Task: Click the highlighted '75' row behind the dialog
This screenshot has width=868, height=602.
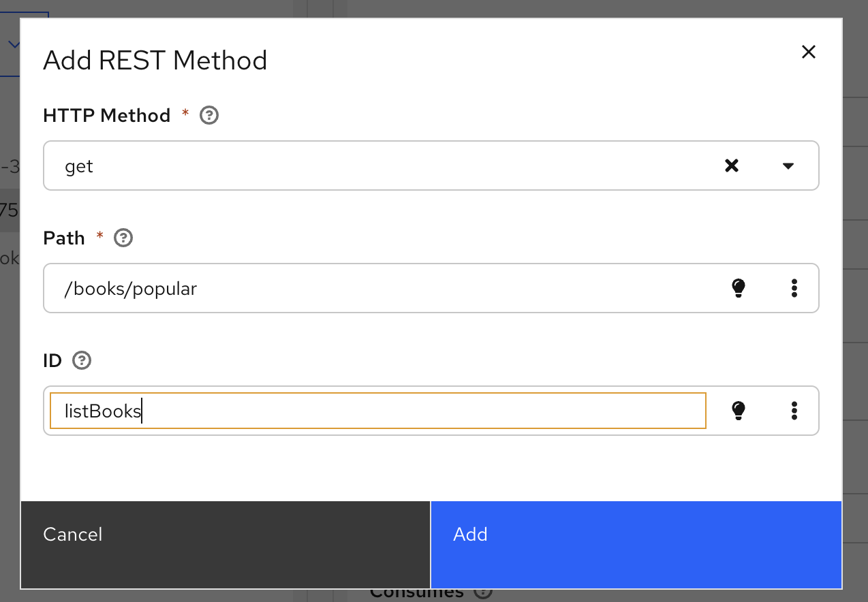Action: (10, 210)
